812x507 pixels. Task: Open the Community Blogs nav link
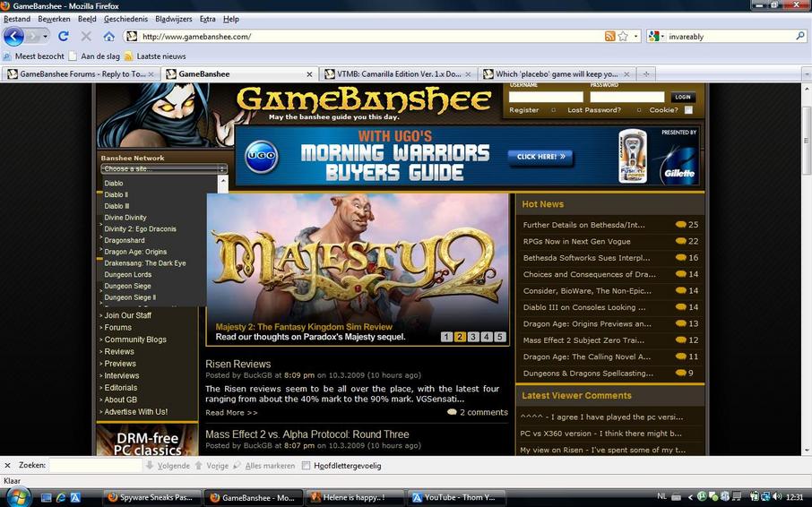135,339
